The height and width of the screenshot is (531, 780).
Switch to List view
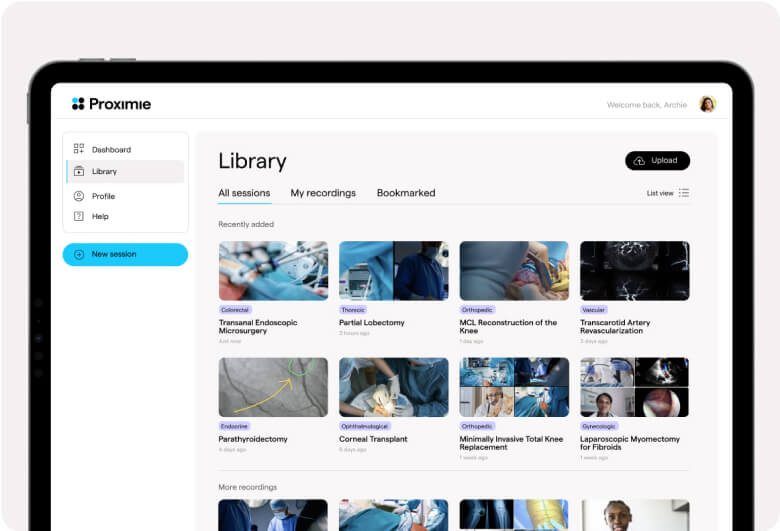(x=668, y=193)
